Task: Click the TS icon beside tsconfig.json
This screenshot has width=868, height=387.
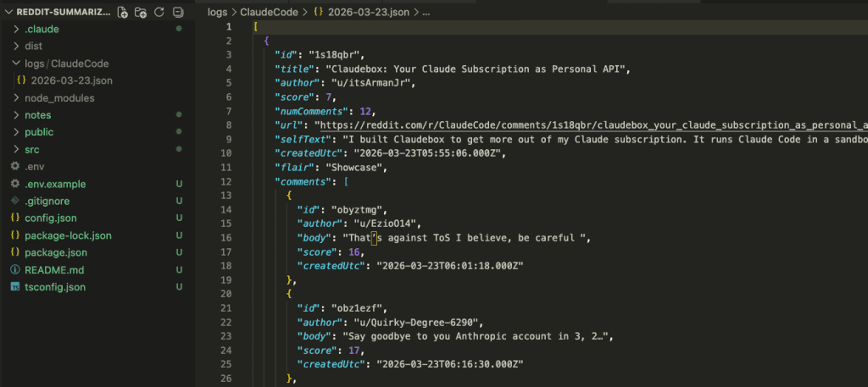Action: click(x=15, y=287)
